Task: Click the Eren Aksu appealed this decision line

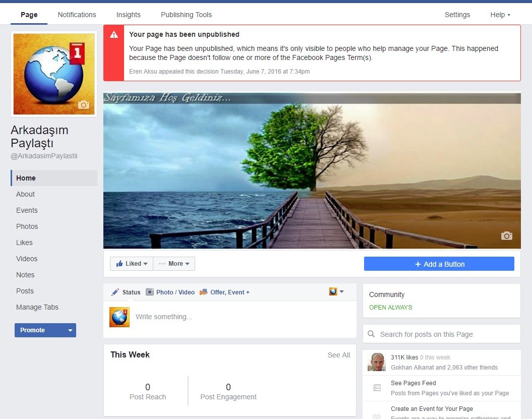Action: pyautogui.click(x=219, y=72)
